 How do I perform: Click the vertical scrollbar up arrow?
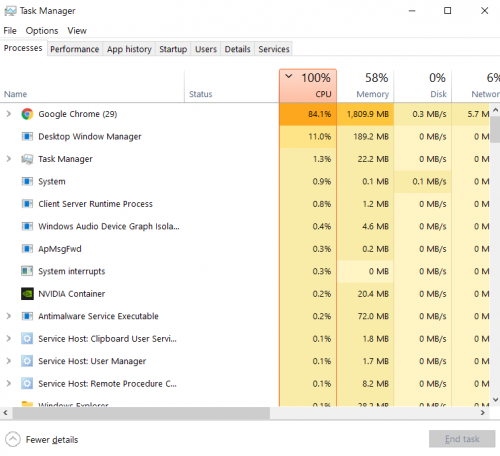click(495, 110)
